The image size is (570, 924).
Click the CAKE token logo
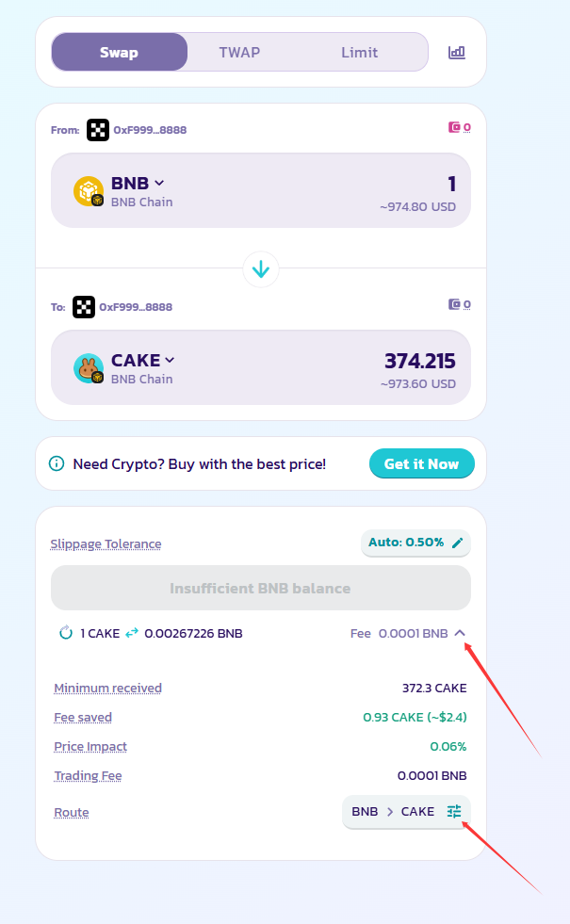pos(89,368)
